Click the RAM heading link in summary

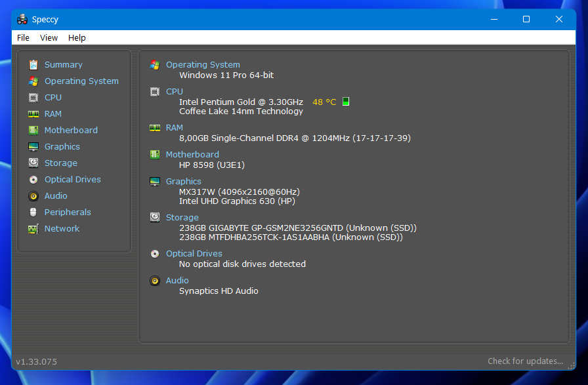175,128
